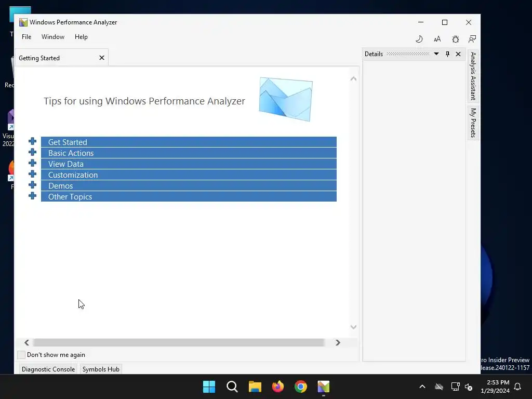Pin the Details panel
The width and height of the screenshot is (532, 399).
[x=447, y=54]
